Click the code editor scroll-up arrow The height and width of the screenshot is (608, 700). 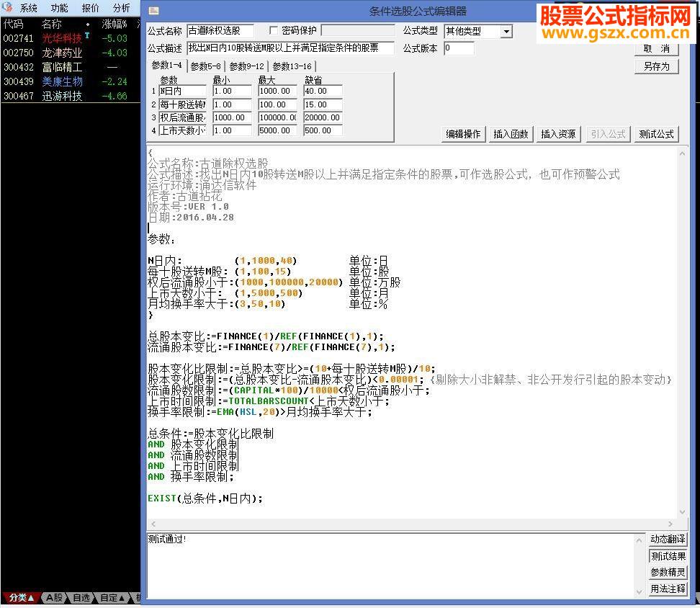coord(682,153)
